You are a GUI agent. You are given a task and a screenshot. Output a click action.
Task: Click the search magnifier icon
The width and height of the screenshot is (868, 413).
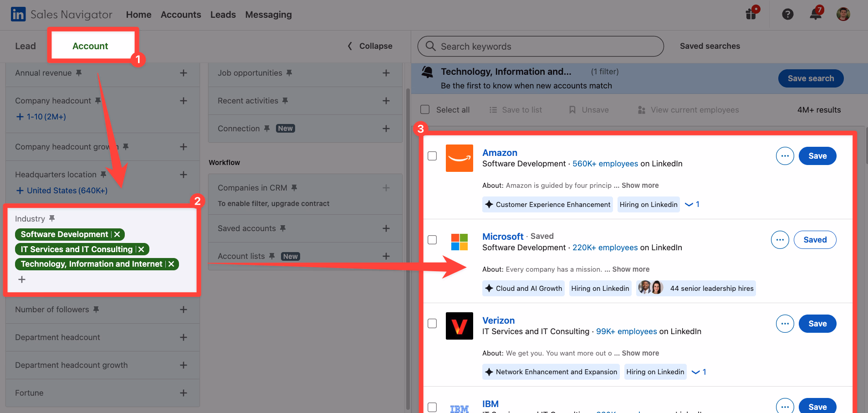click(430, 46)
